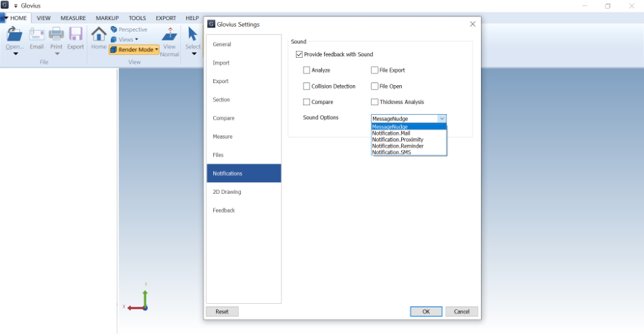Enable Analyze sound checkbox
The image size is (644, 334).
pyautogui.click(x=306, y=70)
